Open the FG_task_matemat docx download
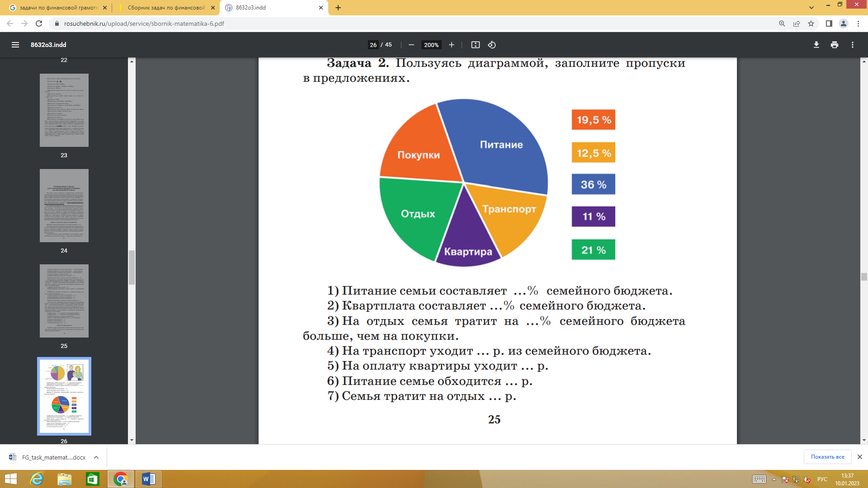 pyautogui.click(x=53, y=457)
